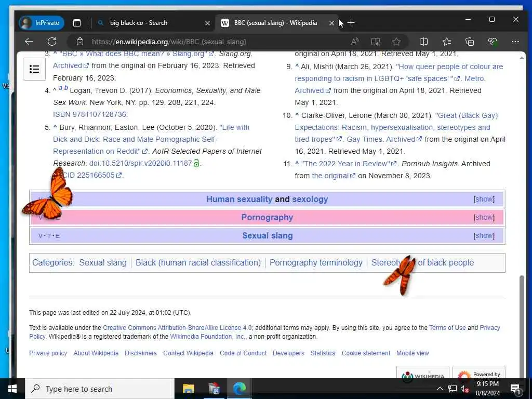Image resolution: width=532 pixels, height=399 pixels.
Task: Open 'The 2022 Year in Review' link
Action: tap(349, 164)
